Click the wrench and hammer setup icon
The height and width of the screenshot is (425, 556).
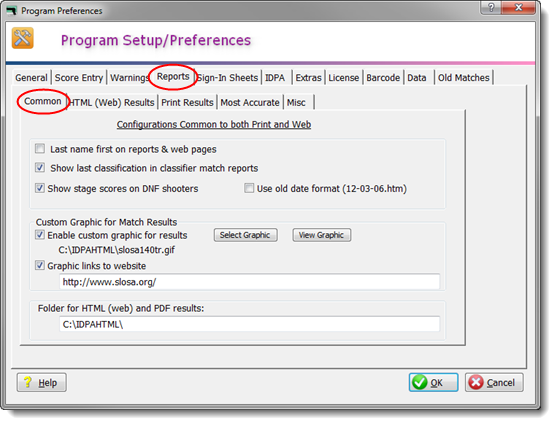[23, 38]
